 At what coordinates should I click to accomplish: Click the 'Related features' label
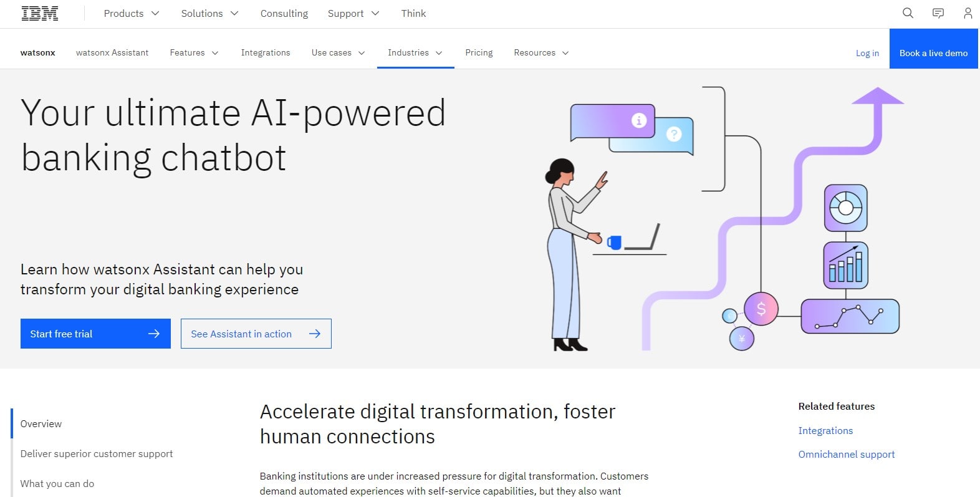[x=836, y=406]
